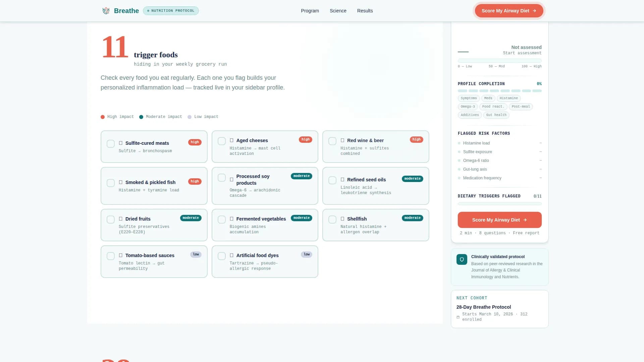This screenshot has width=644, height=362.
Task: Check the Artificial food dyes checkbox
Action: (x=222, y=256)
